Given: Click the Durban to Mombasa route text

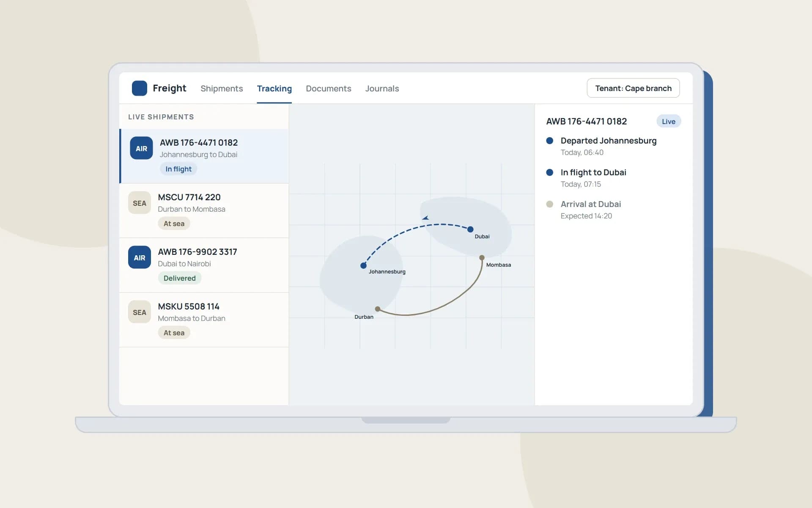Looking at the screenshot, I should 192,209.
